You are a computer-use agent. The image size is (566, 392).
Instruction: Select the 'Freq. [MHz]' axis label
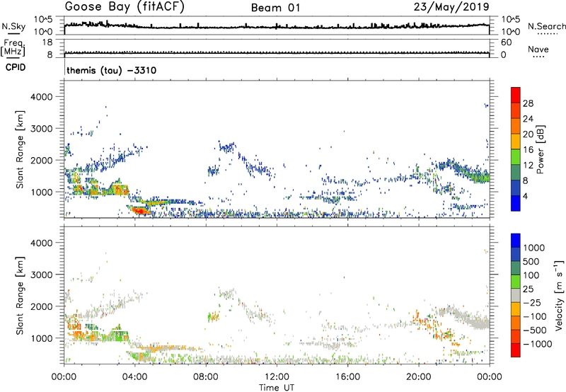coord(13,47)
